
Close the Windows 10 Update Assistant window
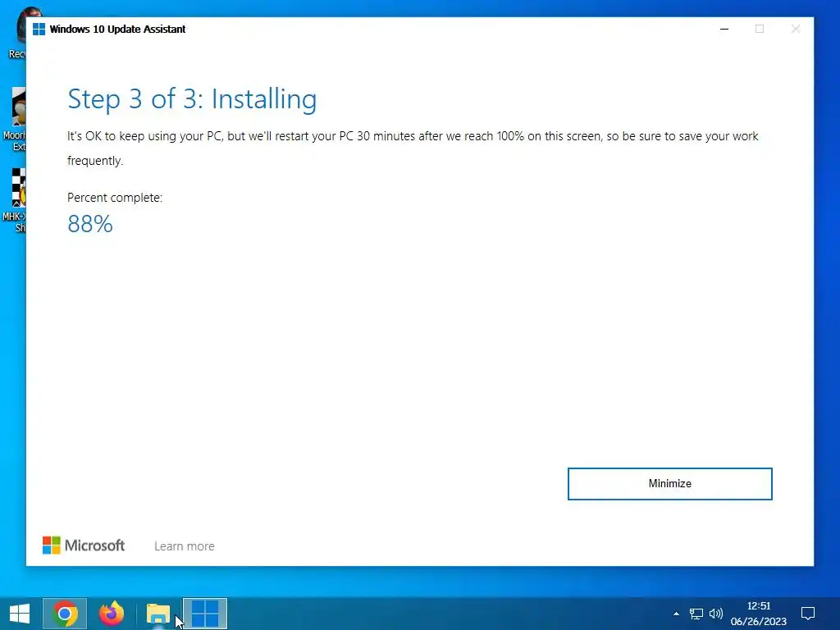pyautogui.click(x=796, y=29)
